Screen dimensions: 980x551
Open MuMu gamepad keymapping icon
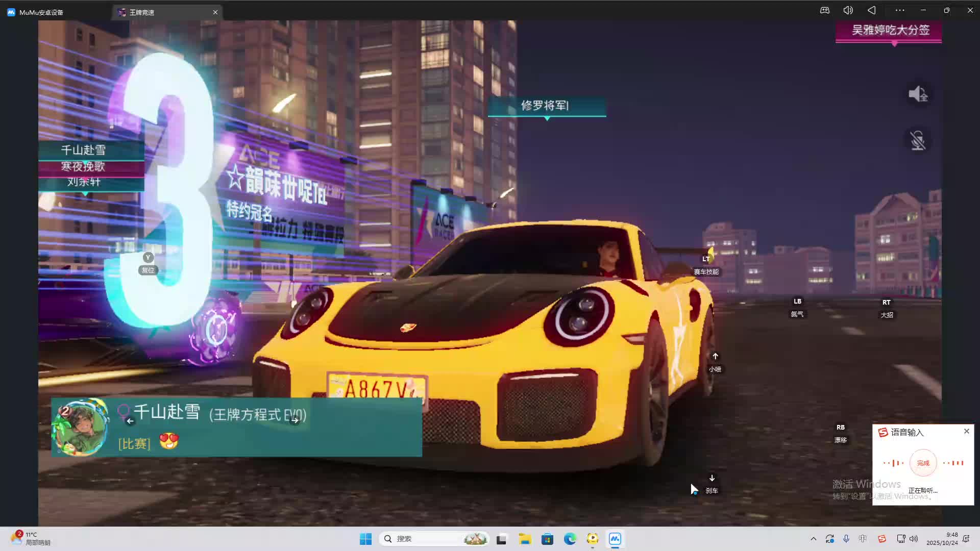(824, 10)
